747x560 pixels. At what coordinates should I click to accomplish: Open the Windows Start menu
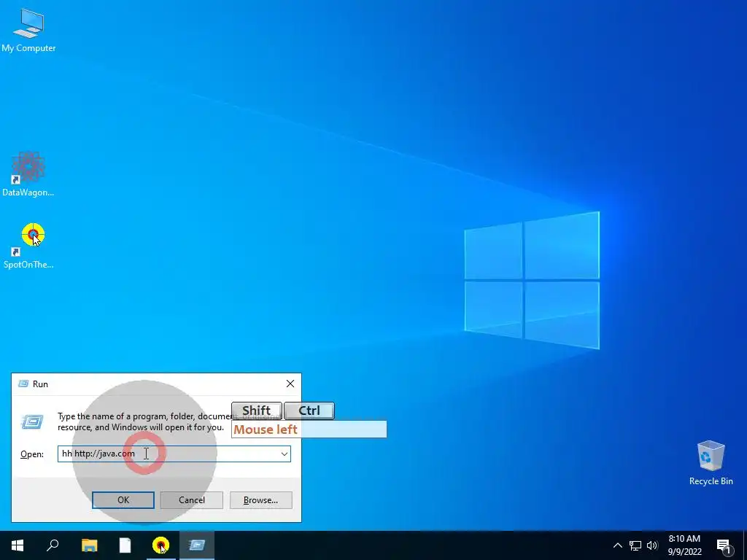tap(18, 545)
